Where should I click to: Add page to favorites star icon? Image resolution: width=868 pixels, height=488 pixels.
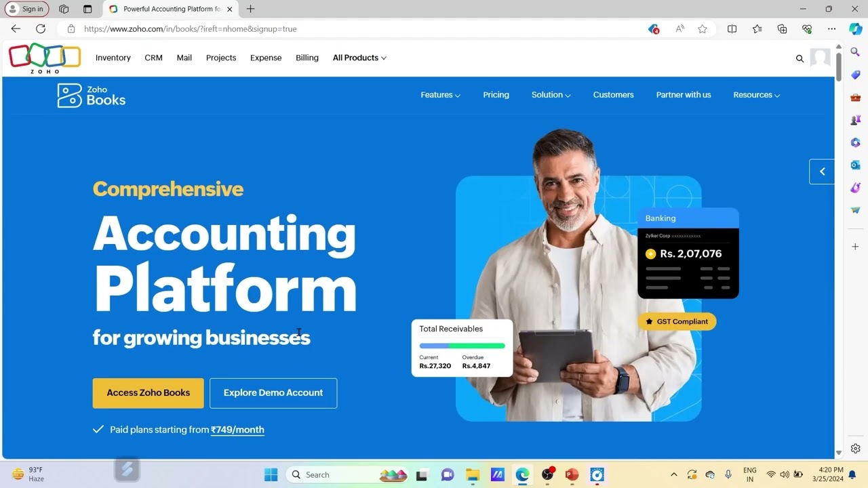pyautogui.click(x=703, y=28)
